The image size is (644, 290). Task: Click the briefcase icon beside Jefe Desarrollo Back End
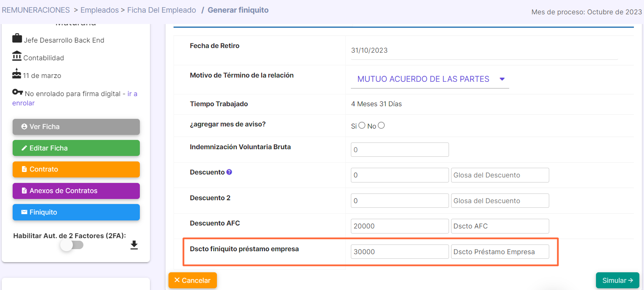pyautogui.click(x=17, y=38)
